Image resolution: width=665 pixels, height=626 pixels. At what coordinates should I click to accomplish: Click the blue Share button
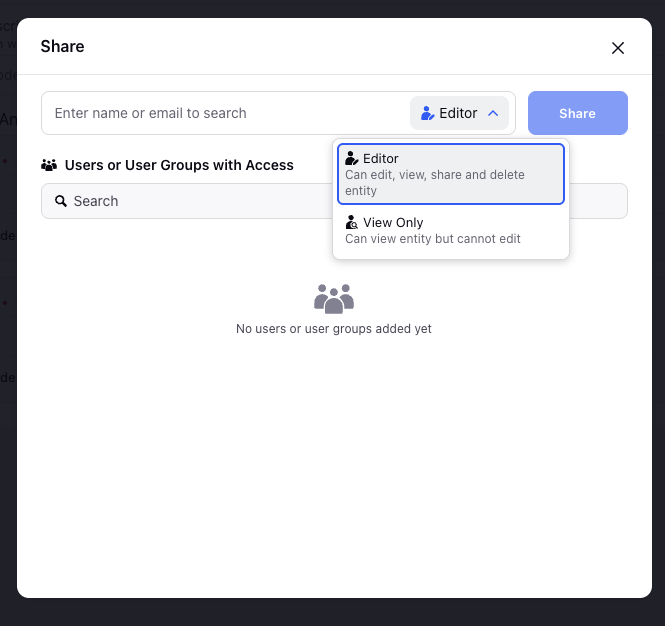[578, 113]
